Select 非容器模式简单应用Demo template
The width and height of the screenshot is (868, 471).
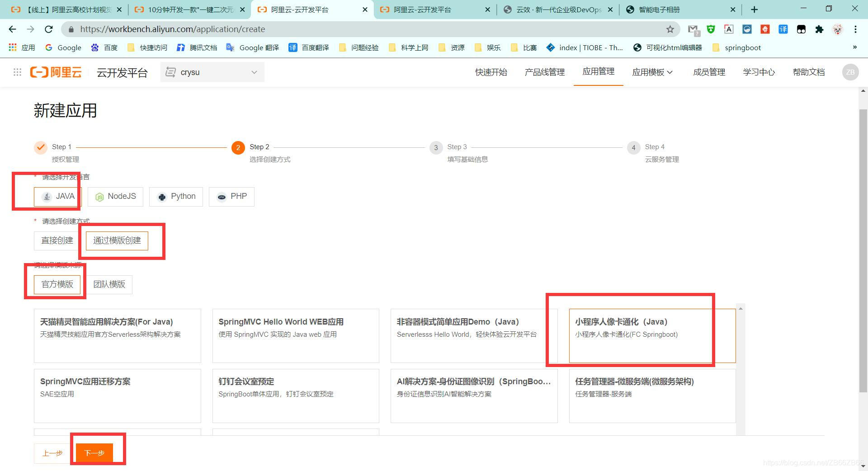point(474,336)
